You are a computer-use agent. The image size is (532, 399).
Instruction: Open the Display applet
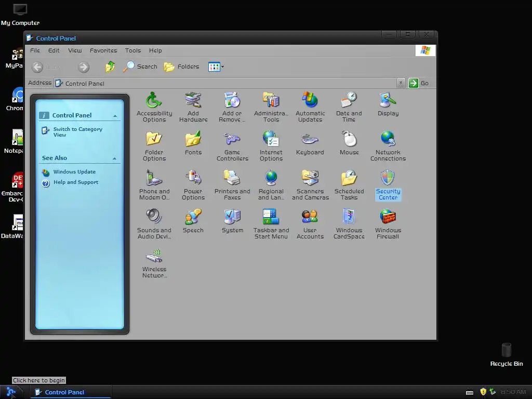388,104
